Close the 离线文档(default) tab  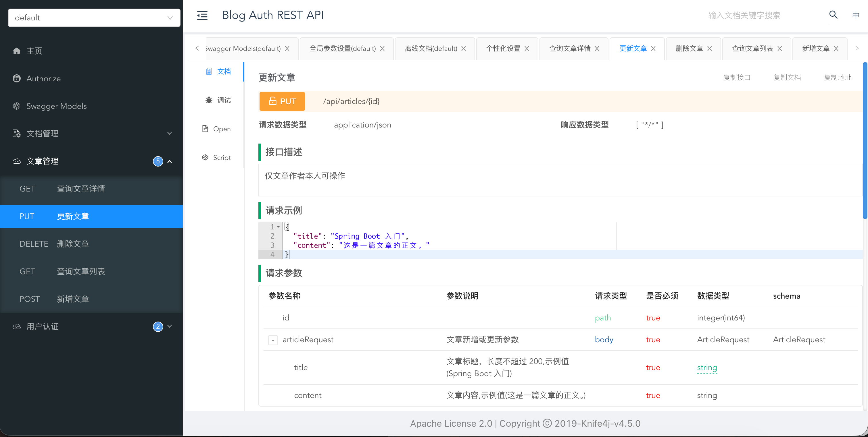tap(464, 49)
